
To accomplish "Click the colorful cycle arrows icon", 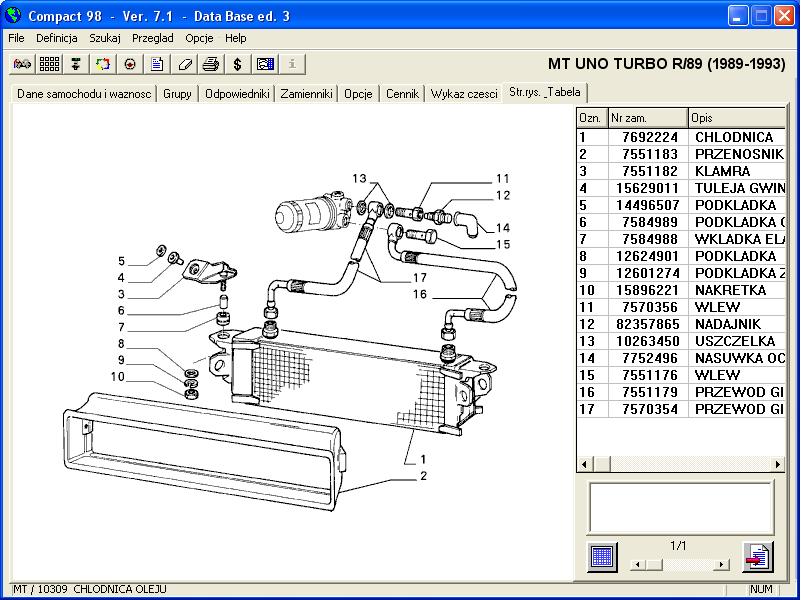I will 103,64.
